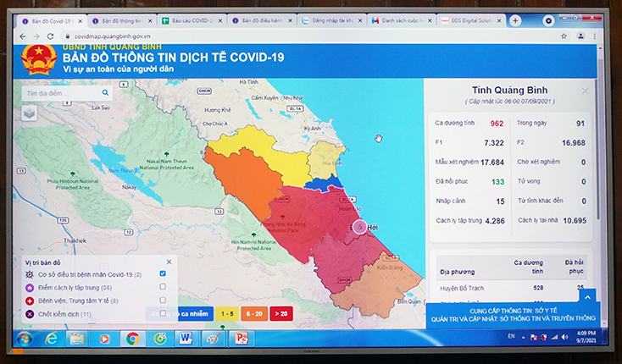Launch Internet Explorer from the taskbar
The height and width of the screenshot is (364, 622).
pyautogui.click(x=52, y=339)
